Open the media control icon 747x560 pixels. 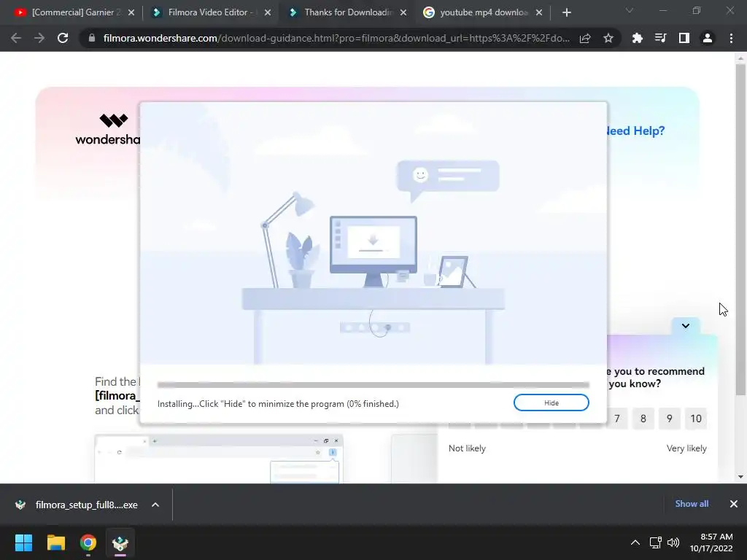(x=660, y=38)
